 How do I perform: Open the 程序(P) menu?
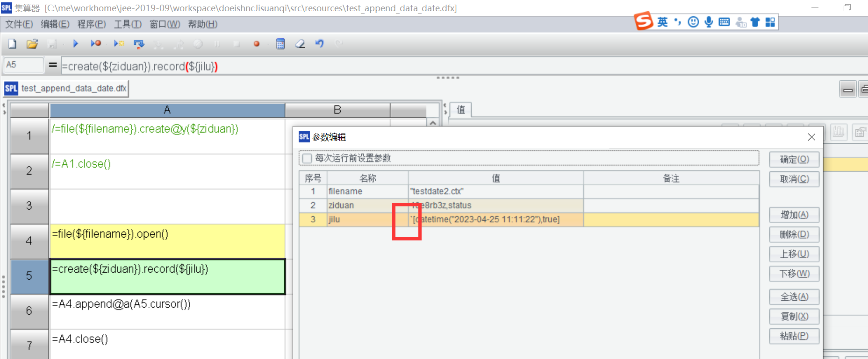(92, 24)
